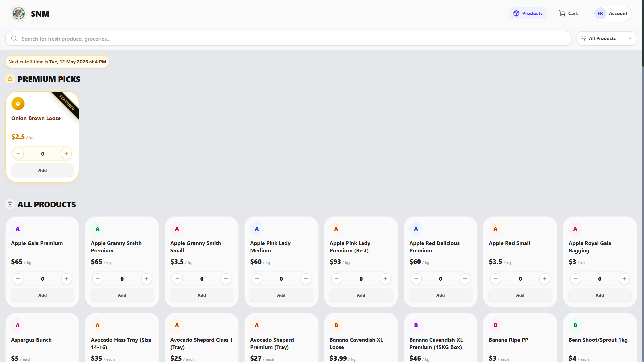Click Apple Granny Smith Premium letter icon
Image resolution: width=644 pixels, height=362 pixels.
point(97,229)
